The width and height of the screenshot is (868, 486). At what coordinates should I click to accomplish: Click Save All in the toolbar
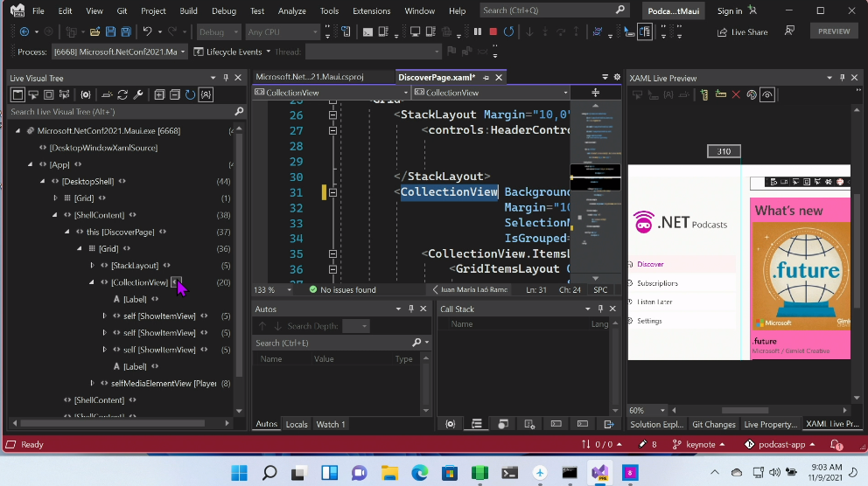(126, 32)
